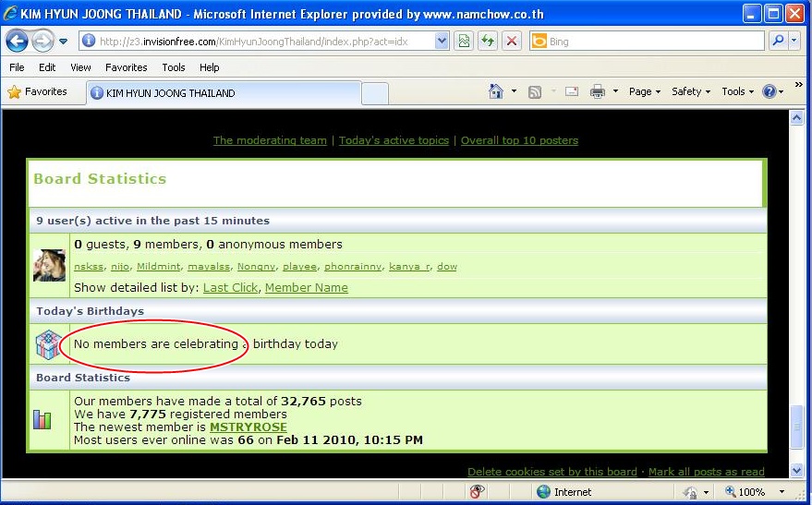
Task: Sort detailed list by Last Click
Action: click(x=230, y=288)
